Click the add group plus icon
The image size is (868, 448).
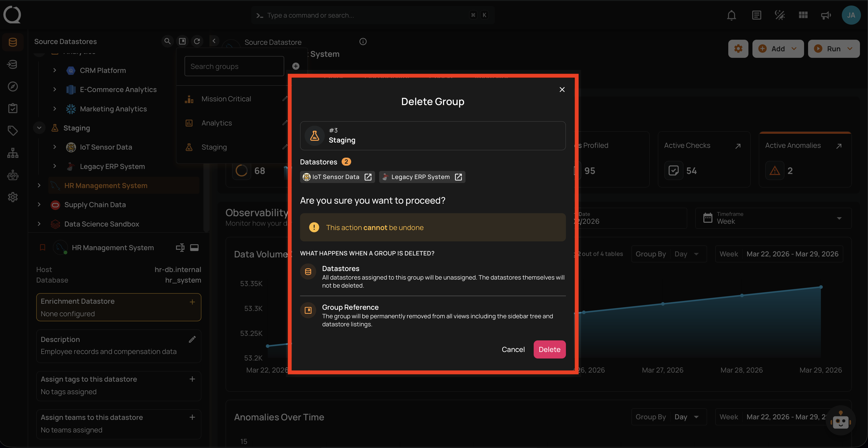pos(296,66)
